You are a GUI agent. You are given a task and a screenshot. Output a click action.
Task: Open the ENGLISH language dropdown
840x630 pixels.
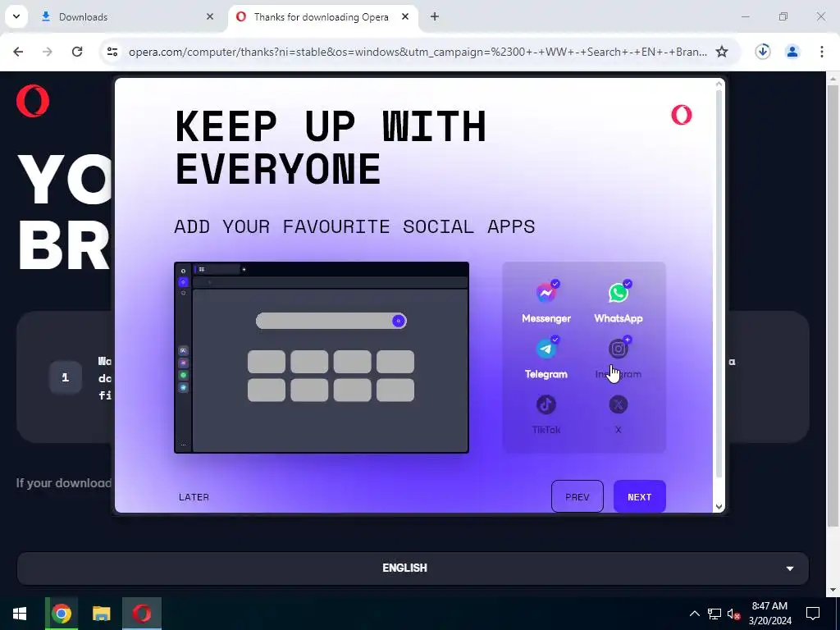pyautogui.click(x=413, y=568)
